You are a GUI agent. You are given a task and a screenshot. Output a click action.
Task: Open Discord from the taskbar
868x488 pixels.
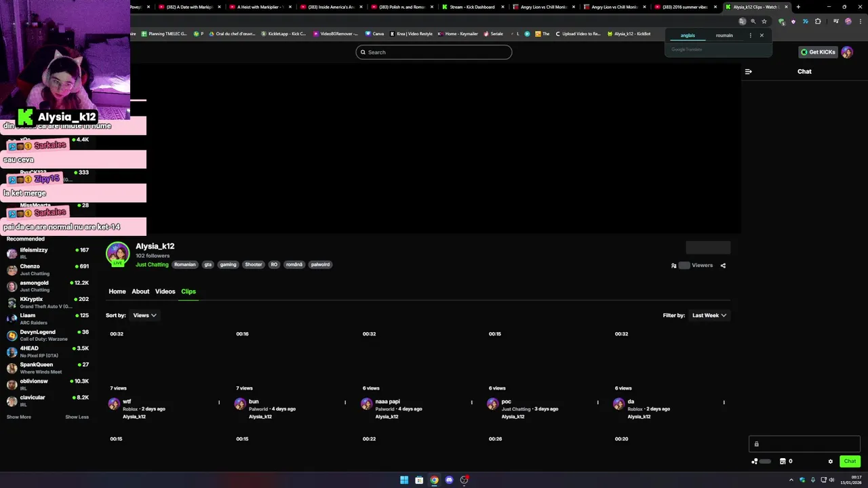pos(449,480)
